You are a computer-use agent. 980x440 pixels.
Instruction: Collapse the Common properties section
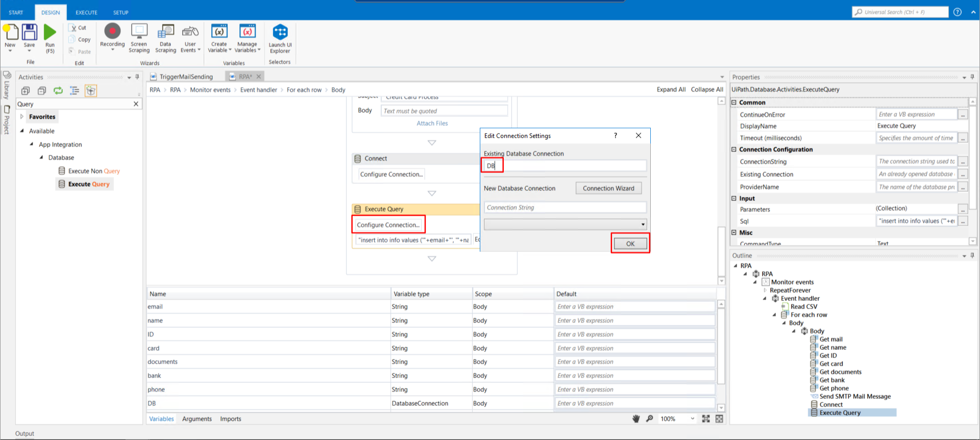coord(734,102)
